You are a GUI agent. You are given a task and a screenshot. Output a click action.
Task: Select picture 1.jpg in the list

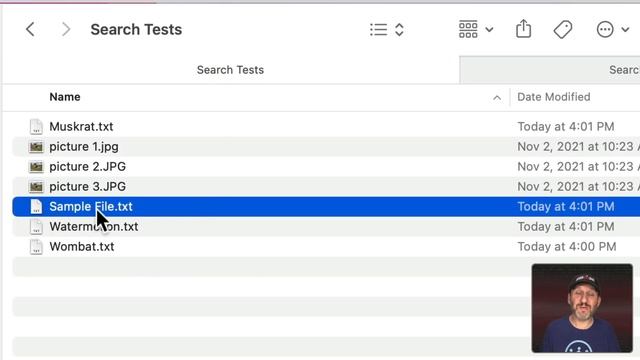(x=84, y=147)
